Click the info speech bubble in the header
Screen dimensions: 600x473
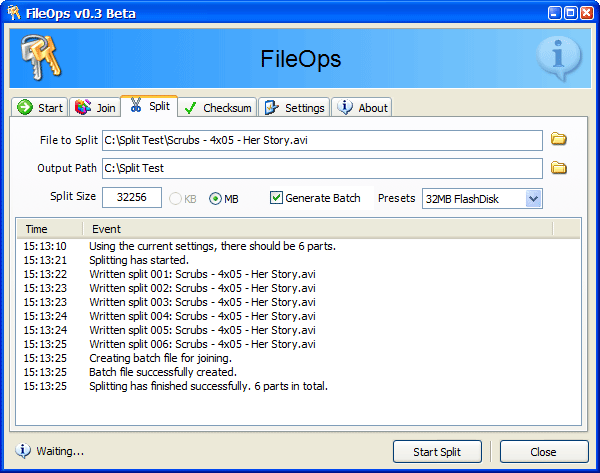tap(557, 59)
